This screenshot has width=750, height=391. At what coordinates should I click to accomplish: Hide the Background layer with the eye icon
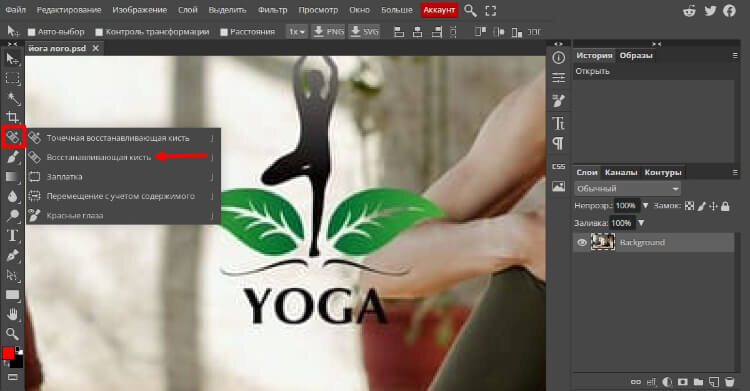pos(582,243)
